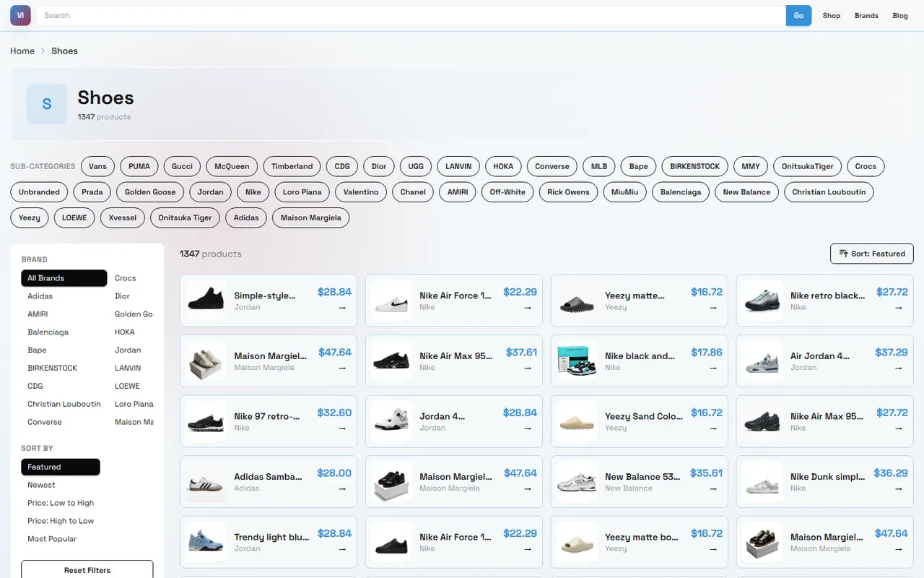Open the Sort: Featured dropdown
The width and height of the screenshot is (924, 578).
click(872, 254)
